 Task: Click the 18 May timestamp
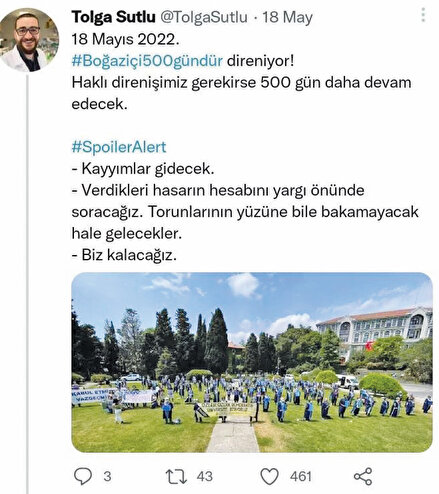[287, 17]
